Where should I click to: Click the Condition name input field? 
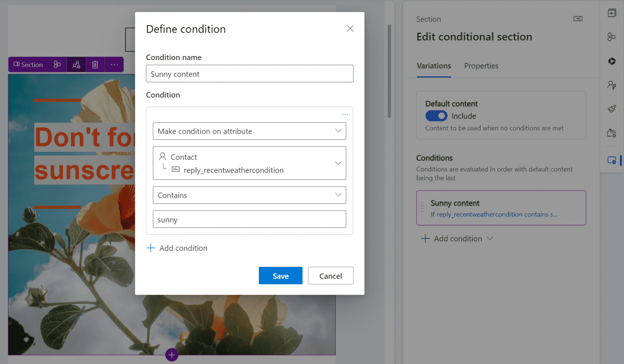(x=249, y=74)
